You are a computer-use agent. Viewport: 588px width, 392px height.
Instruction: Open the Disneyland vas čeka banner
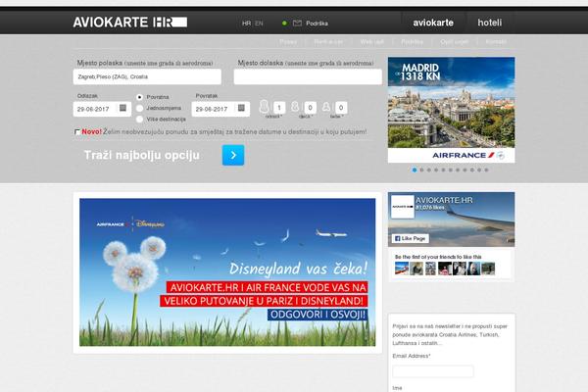[227, 272]
